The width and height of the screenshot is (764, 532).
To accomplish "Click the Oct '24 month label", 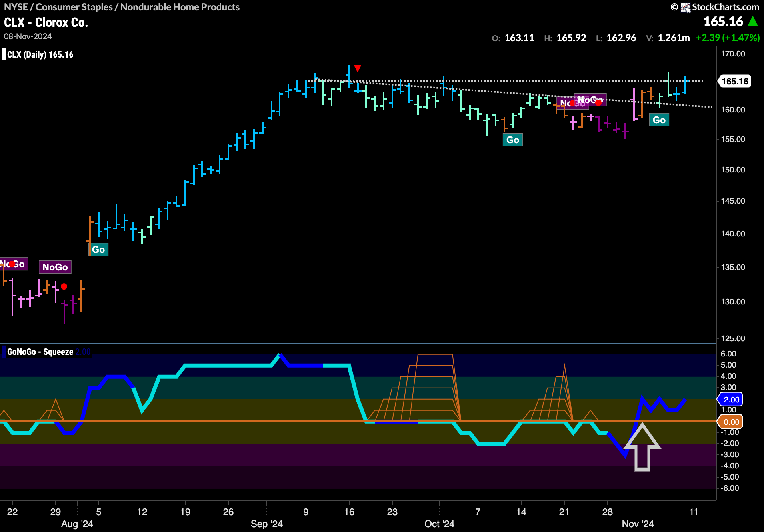I will point(439,524).
